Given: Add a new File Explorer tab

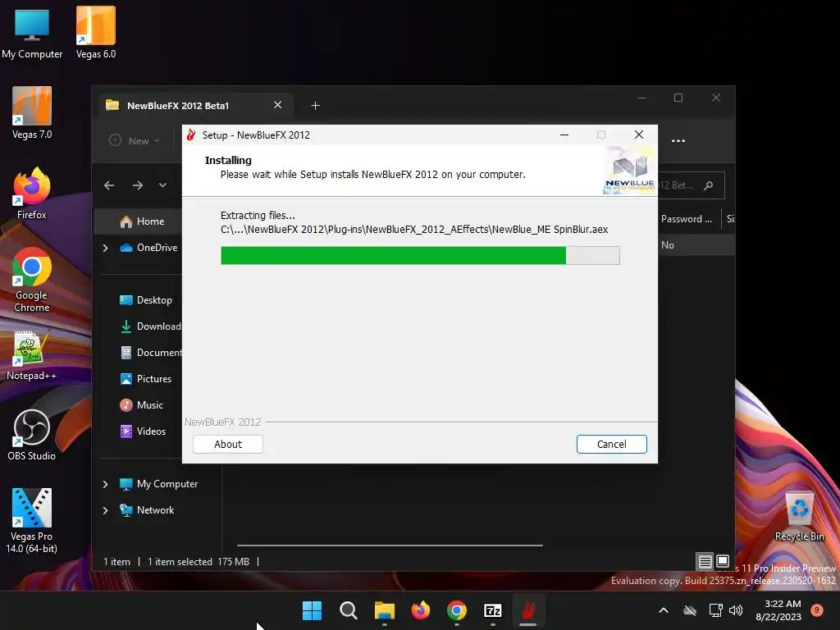Looking at the screenshot, I should [315, 106].
